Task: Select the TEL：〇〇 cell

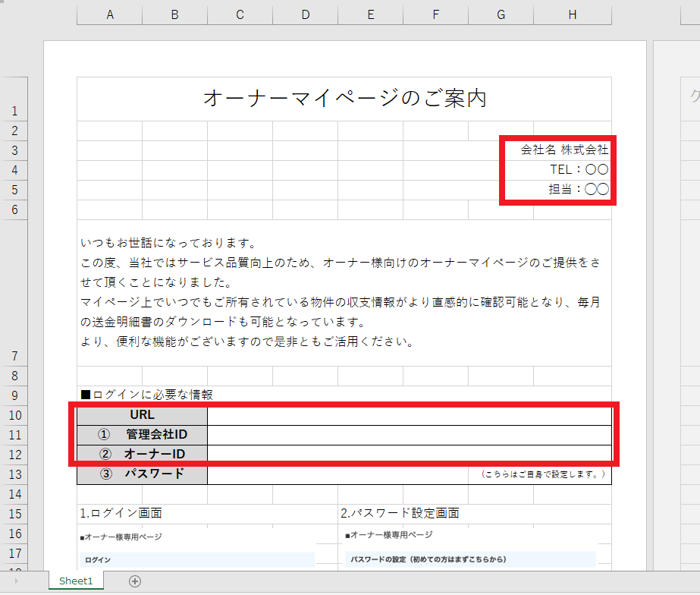Action: [x=579, y=169]
